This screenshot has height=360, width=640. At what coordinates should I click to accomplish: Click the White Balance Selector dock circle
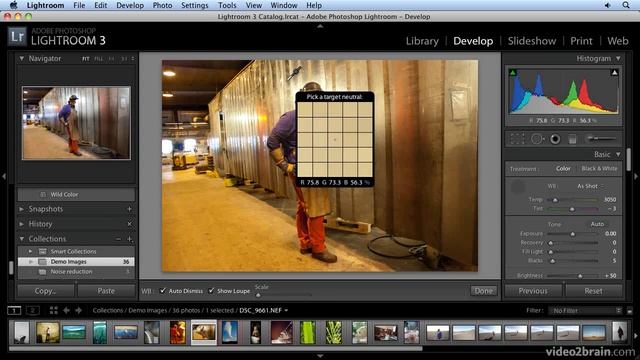tap(518, 187)
